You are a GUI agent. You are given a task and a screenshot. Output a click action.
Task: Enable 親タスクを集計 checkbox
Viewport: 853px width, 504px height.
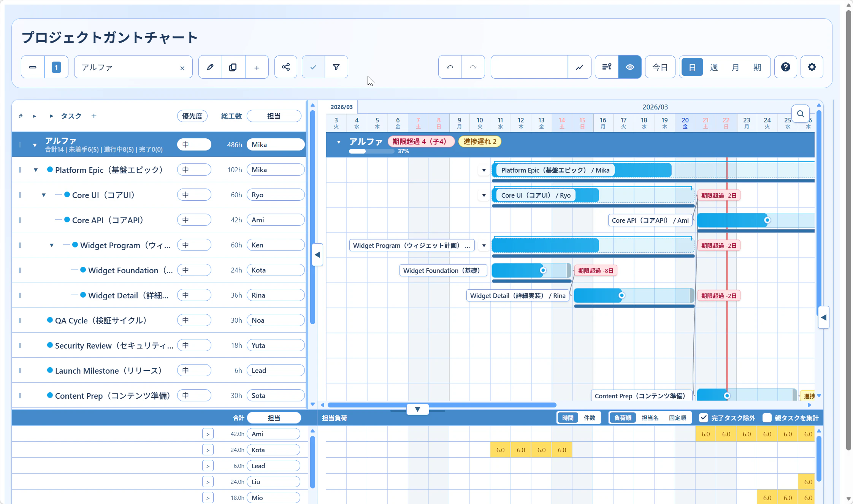[767, 418]
